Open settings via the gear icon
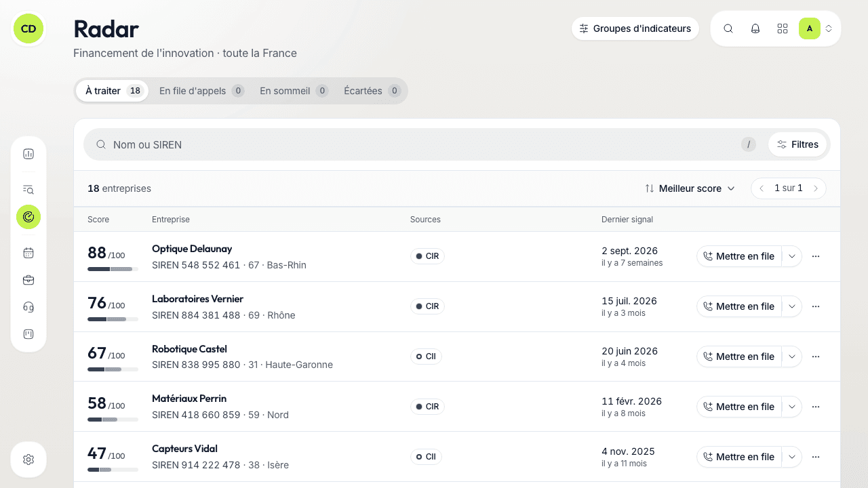Screen dimensions: 868x488 (28, 460)
